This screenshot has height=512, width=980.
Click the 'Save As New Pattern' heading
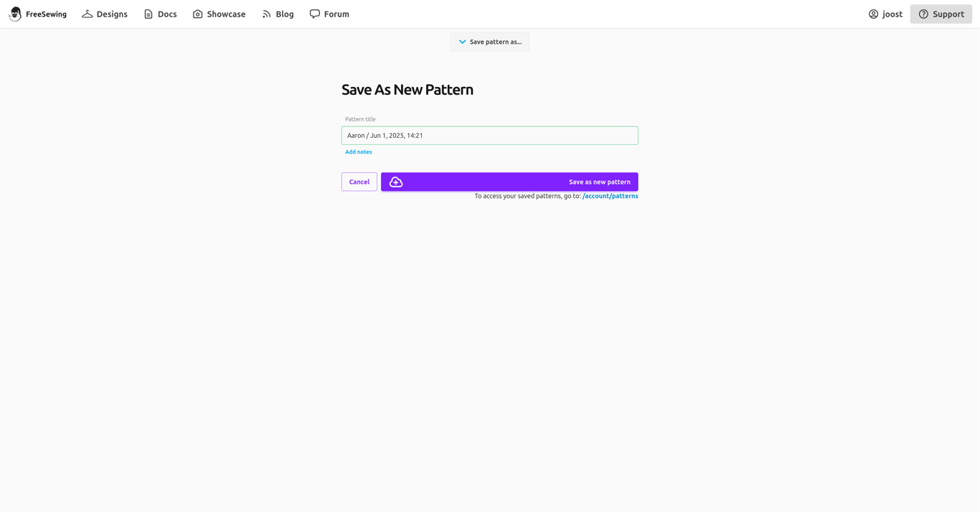[407, 90]
